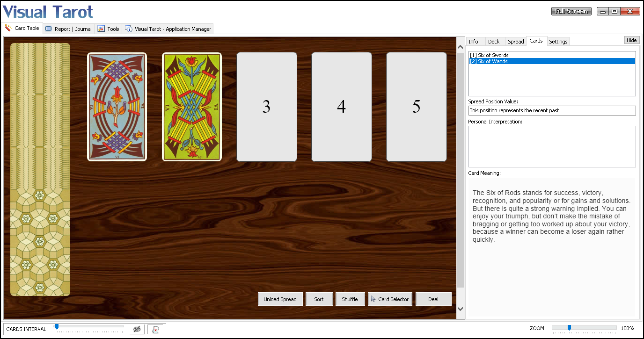Screen dimensions: 644x339
Task: Open the Card Selector
Action: pos(390,299)
